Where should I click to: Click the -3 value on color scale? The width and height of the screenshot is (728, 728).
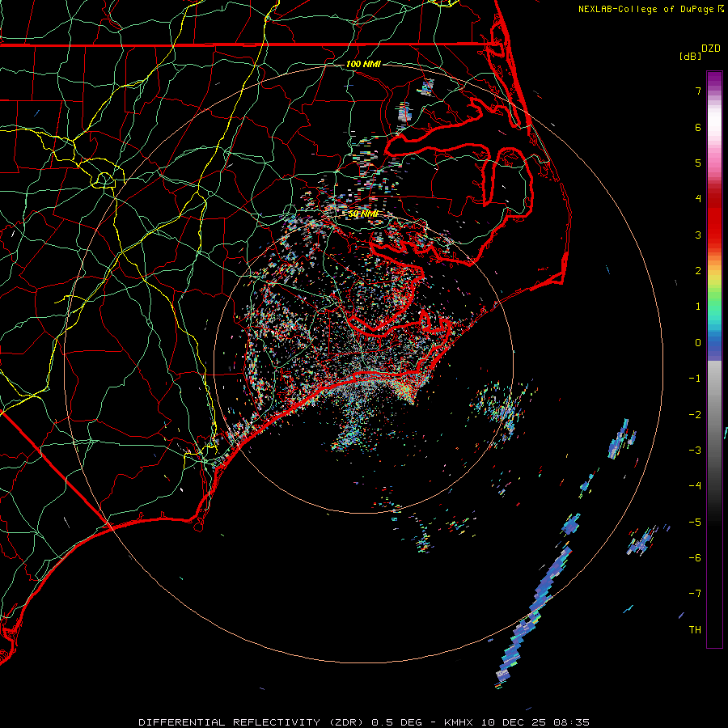click(x=695, y=450)
